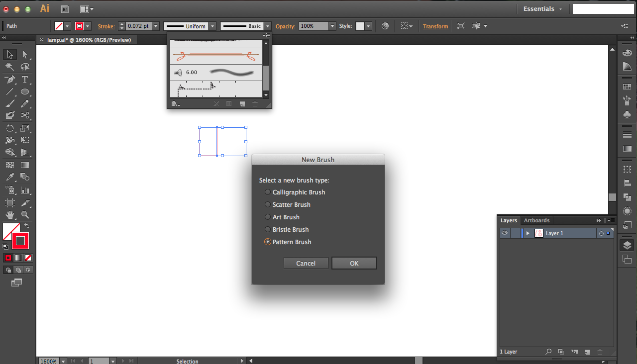Select the Line Segment tool

(x=10, y=92)
